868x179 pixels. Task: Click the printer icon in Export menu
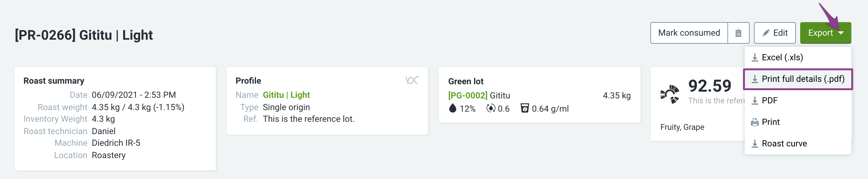pos(755,122)
